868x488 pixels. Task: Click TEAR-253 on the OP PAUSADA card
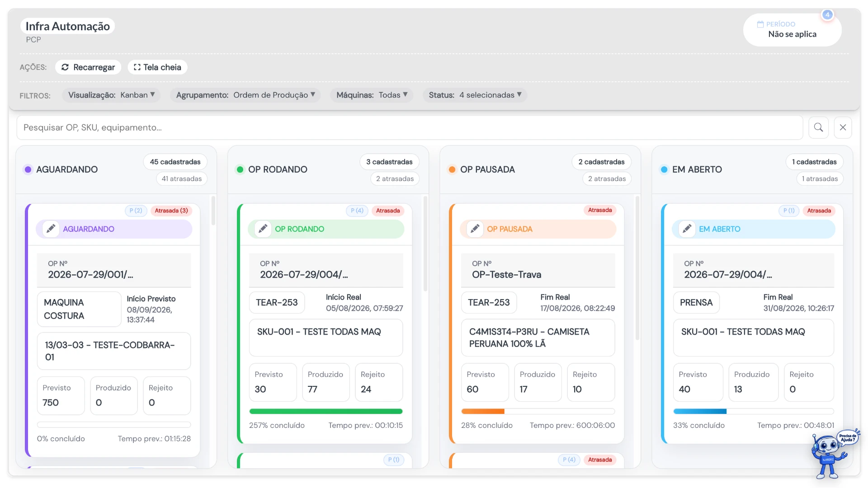tap(489, 303)
